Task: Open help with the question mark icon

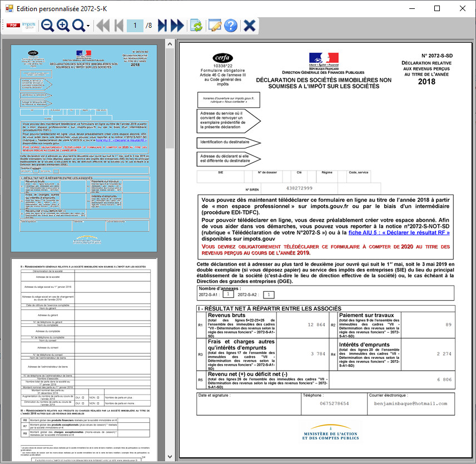Action: coord(231,26)
